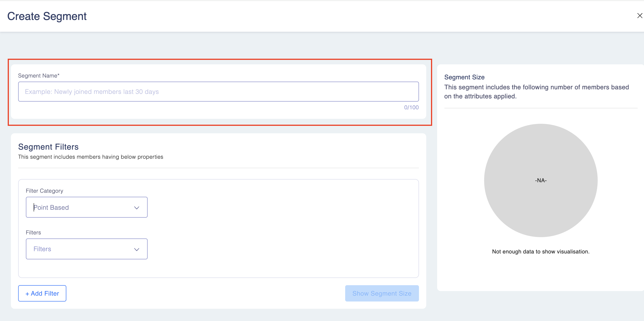Click the Create Segment title
The image size is (644, 321).
click(47, 16)
